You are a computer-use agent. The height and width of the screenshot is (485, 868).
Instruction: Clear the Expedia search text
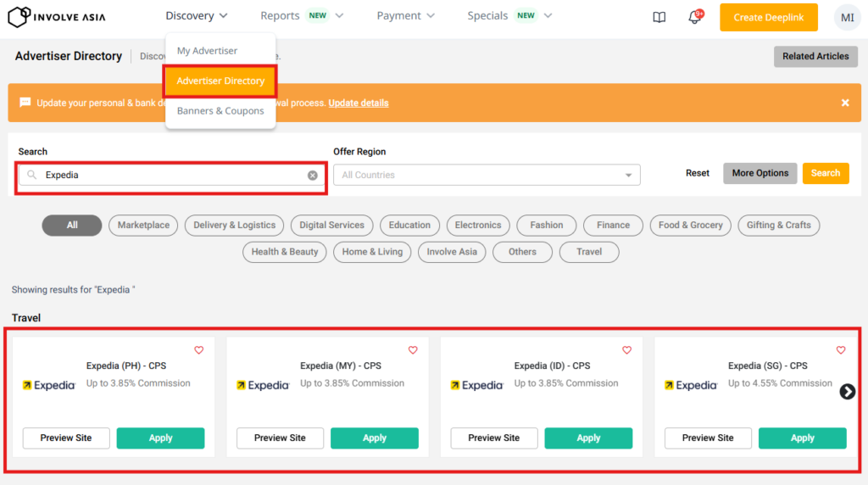coord(313,176)
